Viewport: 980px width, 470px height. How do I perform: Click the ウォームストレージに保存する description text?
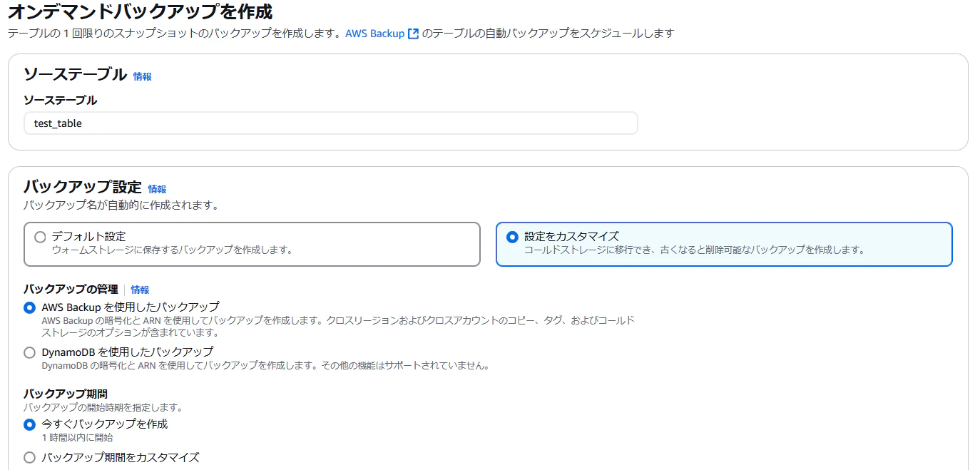coord(172,250)
